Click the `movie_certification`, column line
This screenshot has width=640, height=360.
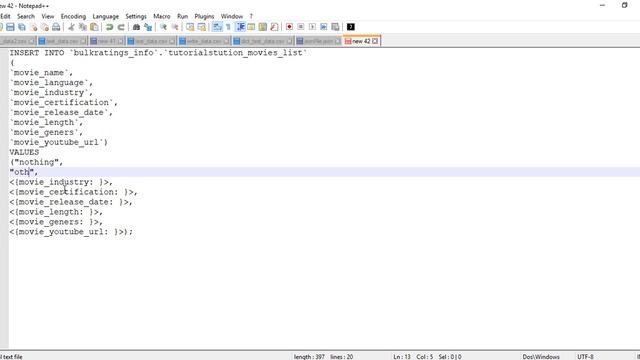click(x=63, y=102)
